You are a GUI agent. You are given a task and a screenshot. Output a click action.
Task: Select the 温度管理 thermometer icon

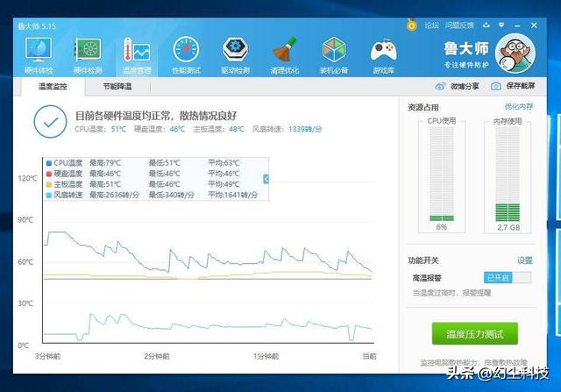coord(137,55)
